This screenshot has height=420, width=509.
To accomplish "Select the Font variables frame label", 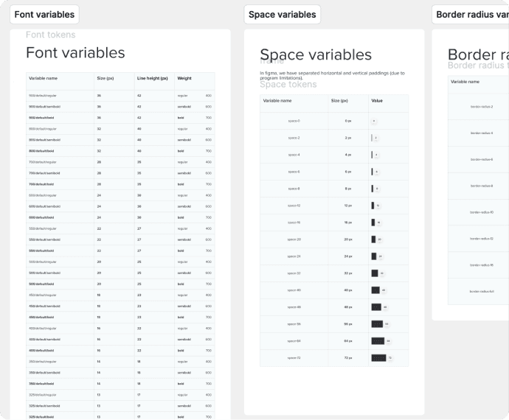I will [x=44, y=15].
